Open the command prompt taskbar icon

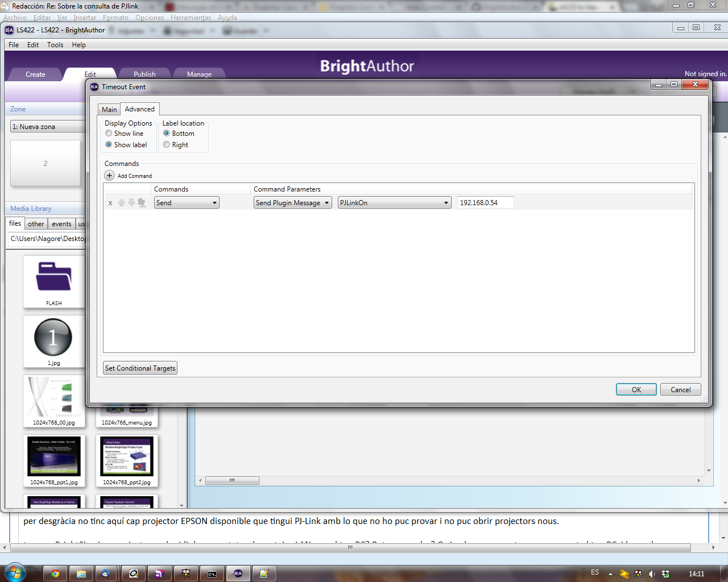click(212, 573)
